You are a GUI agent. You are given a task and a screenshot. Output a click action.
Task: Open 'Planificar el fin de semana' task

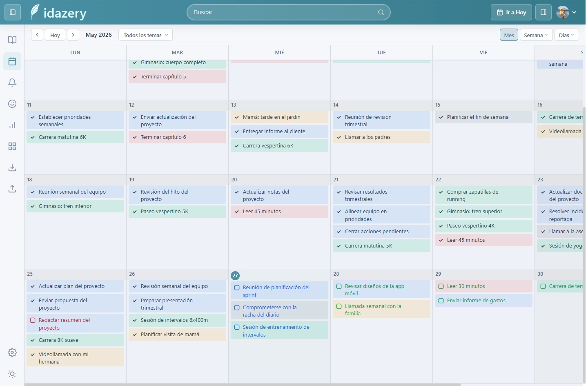click(483, 117)
